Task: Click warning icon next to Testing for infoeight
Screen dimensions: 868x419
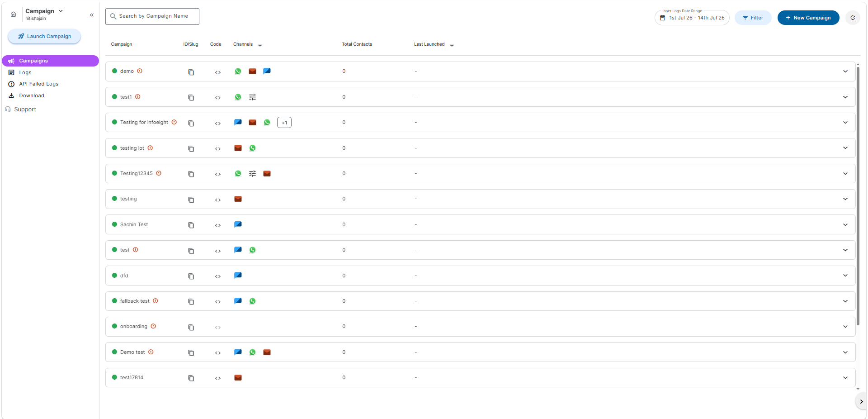Action: [174, 122]
